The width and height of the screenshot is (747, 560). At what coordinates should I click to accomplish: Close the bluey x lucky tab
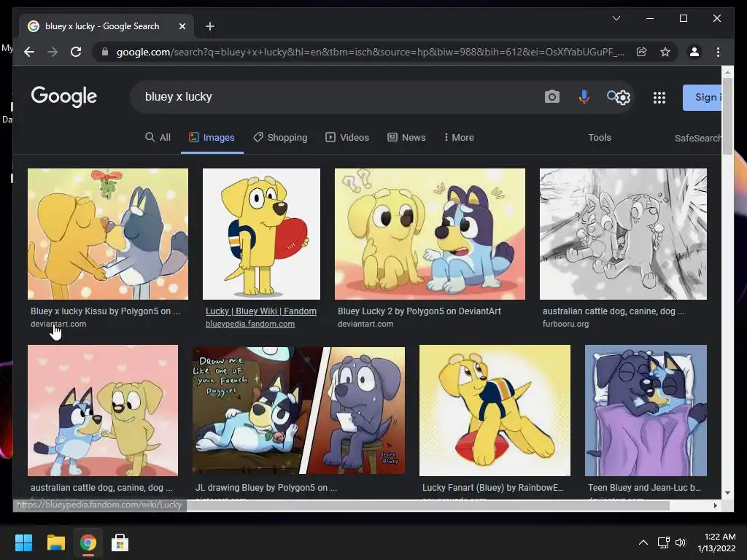[182, 26]
